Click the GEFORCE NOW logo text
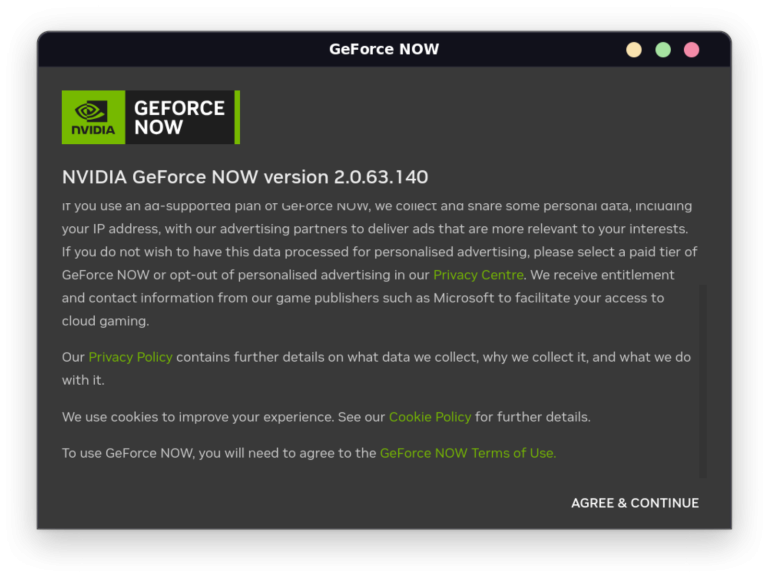Image resolution: width=768 pixels, height=576 pixels. click(x=179, y=118)
